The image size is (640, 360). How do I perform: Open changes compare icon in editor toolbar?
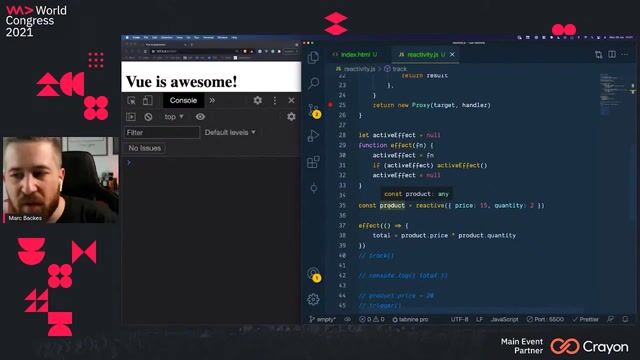(598, 54)
